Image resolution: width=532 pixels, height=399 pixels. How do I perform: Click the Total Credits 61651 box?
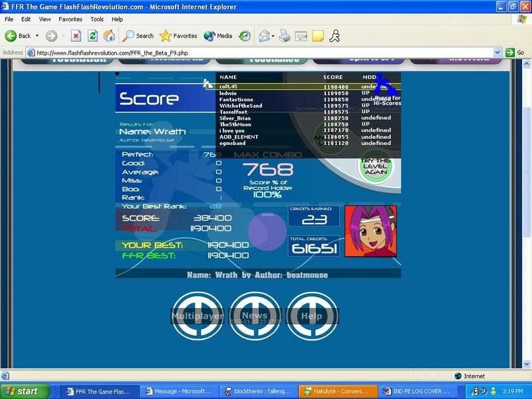click(314, 246)
